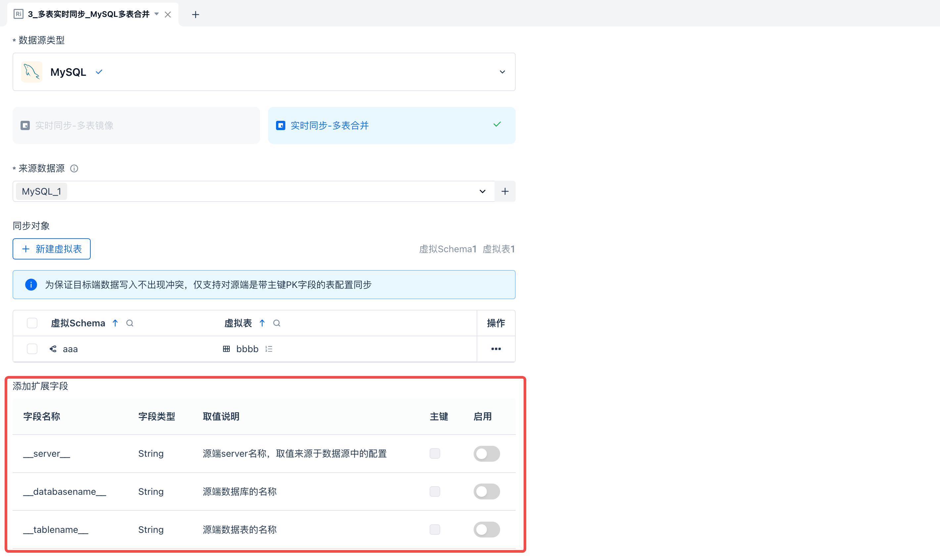Click info icon beside 来源数据源 label
Image resolution: width=940 pixels, height=560 pixels.
point(74,168)
